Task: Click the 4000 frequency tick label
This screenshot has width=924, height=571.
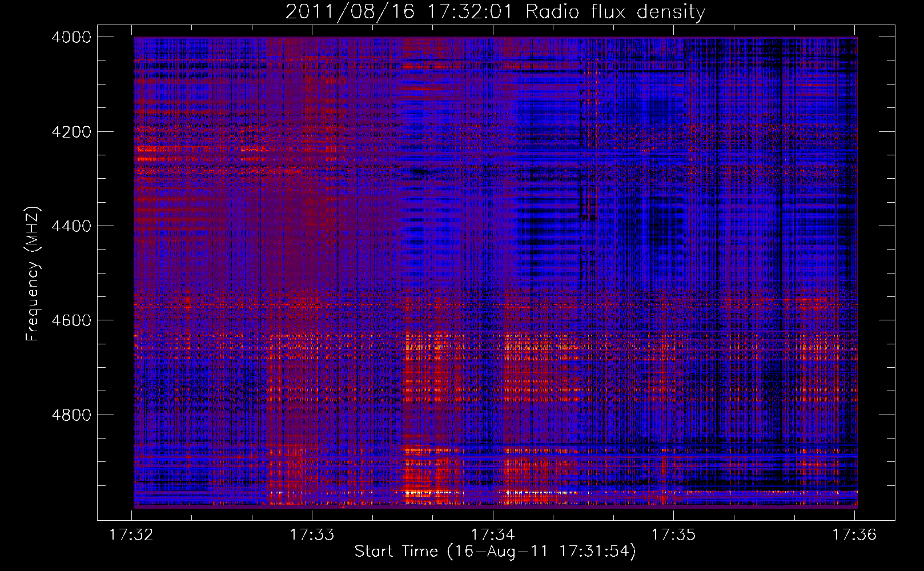Action: coord(71,37)
